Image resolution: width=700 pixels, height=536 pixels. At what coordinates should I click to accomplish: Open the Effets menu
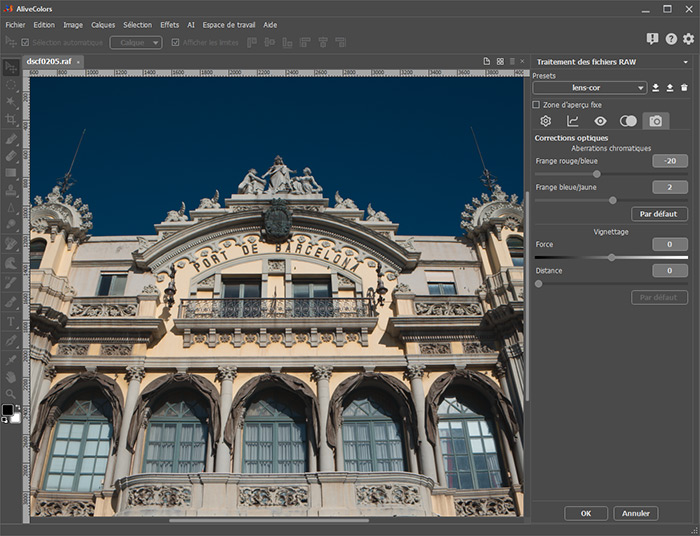pos(170,25)
